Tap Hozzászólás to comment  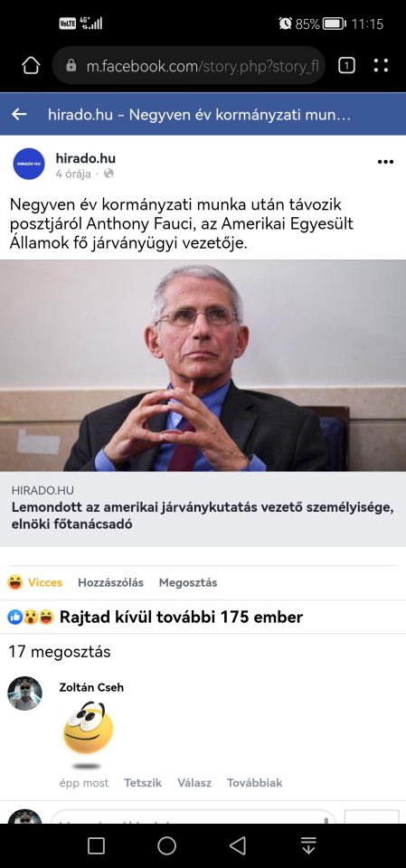111,582
